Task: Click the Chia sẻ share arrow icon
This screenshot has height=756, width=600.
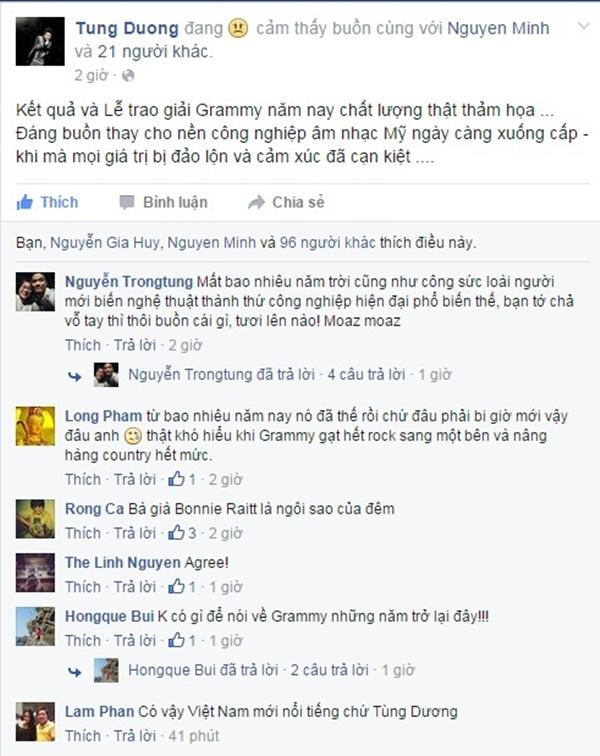Action: point(256,202)
